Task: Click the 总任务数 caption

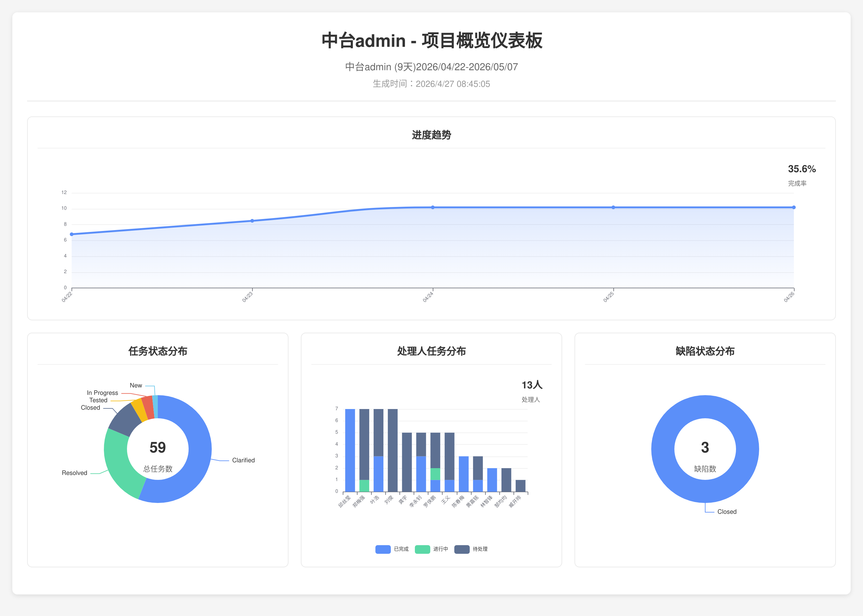Action: click(x=158, y=469)
